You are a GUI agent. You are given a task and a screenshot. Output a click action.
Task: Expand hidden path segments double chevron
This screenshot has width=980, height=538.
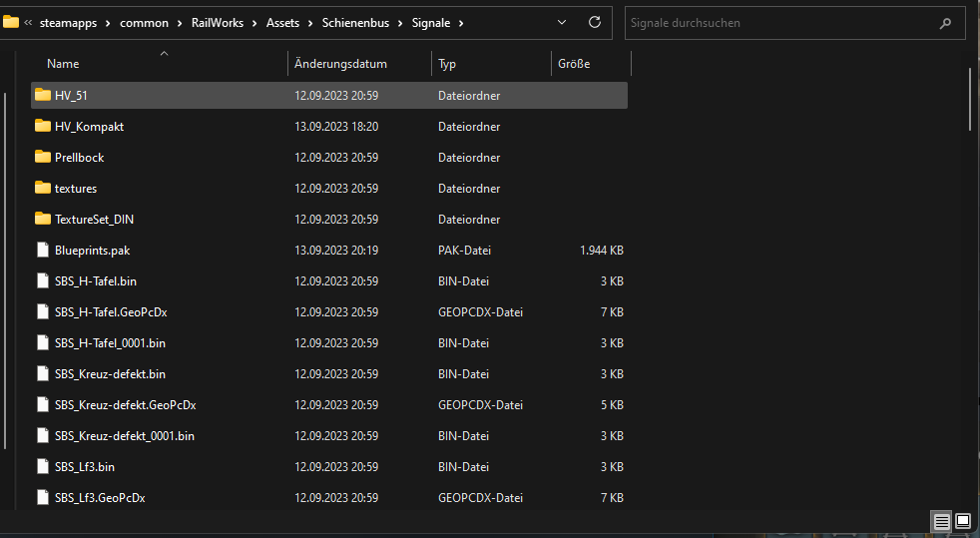(x=28, y=23)
